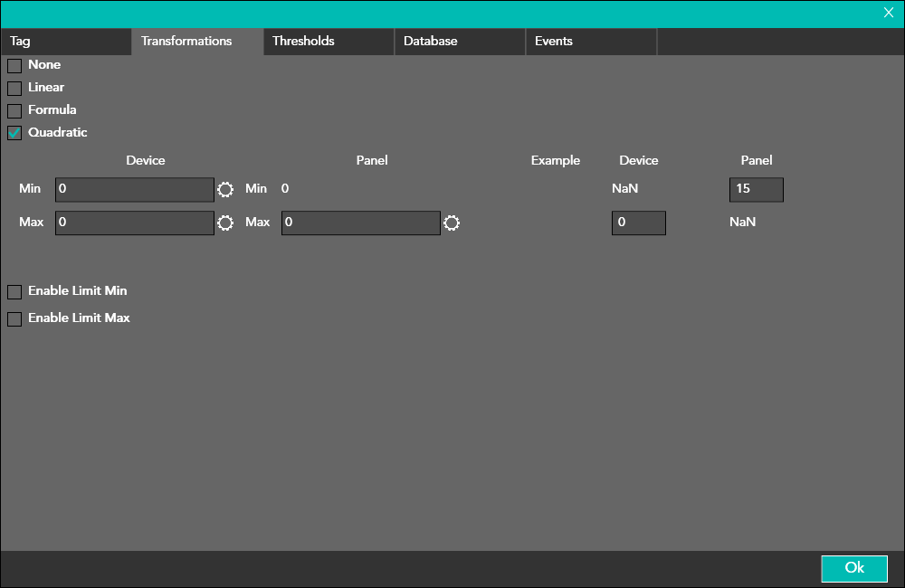Click gear icon beside Device Max field
This screenshot has width=905, height=588.
pyautogui.click(x=225, y=223)
